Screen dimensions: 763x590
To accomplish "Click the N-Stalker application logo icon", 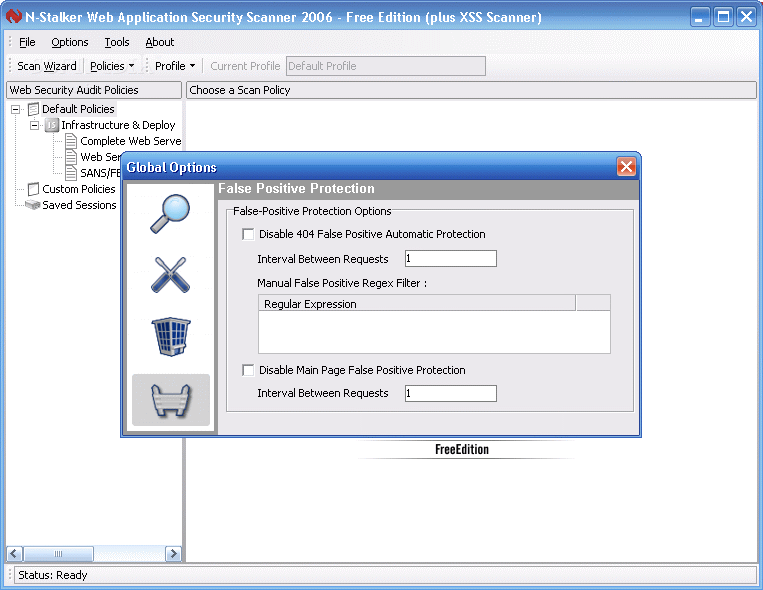I will tap(14, 17).
